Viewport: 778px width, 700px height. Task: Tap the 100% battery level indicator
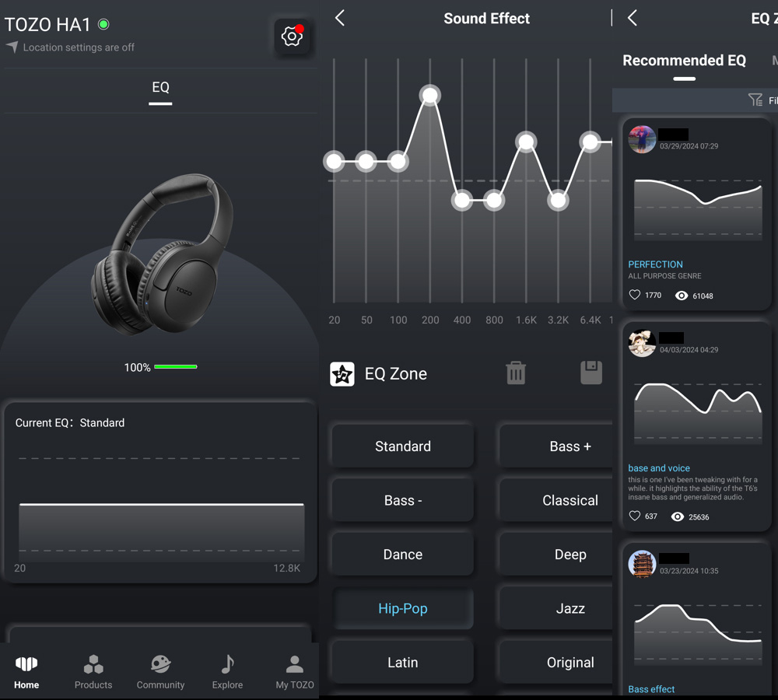[160, 367]
